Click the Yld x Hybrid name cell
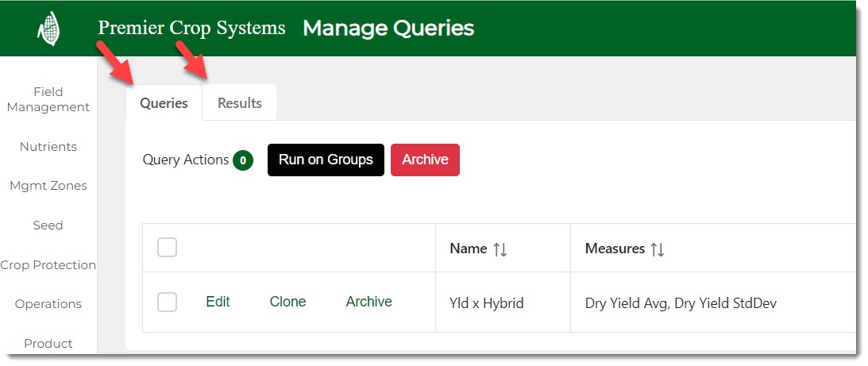Screen dimensions: 868x366 (x=486, y=302)
